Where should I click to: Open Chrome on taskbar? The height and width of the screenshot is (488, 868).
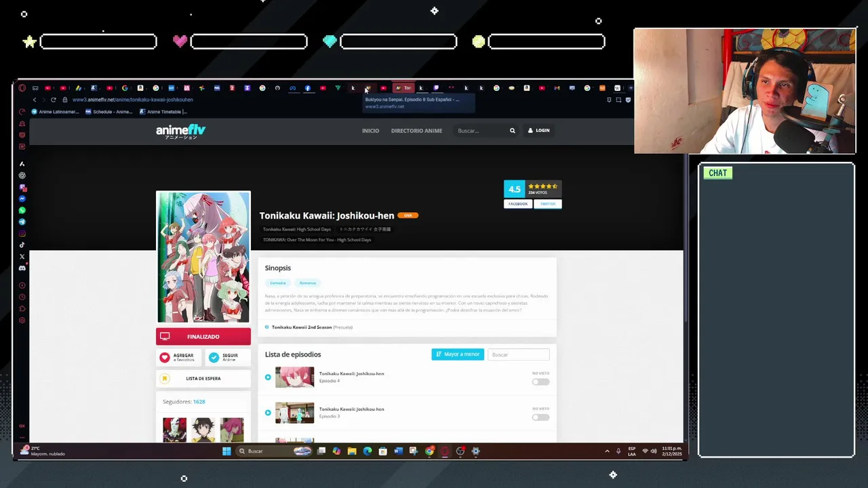(429, 451)
